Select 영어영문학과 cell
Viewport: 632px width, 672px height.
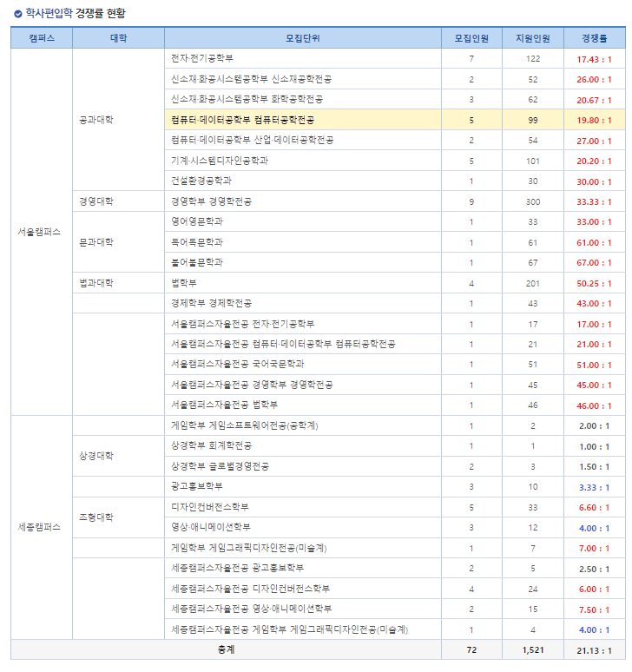pyautogui.click(x=303, y=221)
